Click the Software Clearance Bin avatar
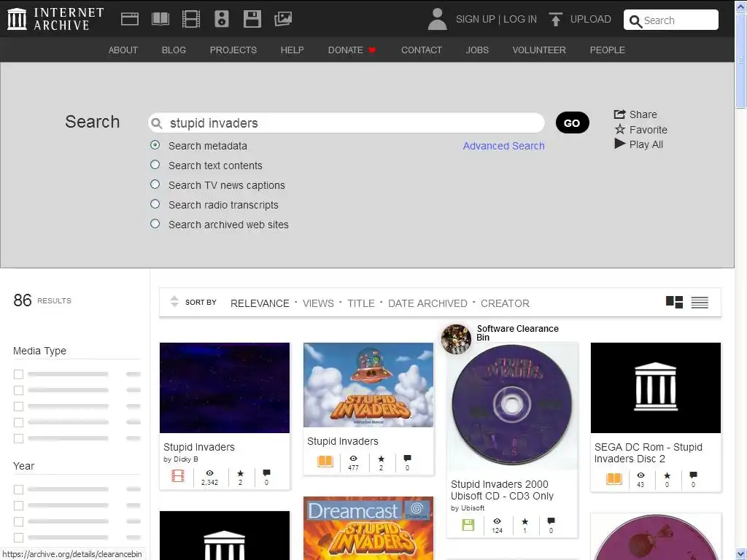This screenshot has height=560, width=747. (x=456, y=339)
